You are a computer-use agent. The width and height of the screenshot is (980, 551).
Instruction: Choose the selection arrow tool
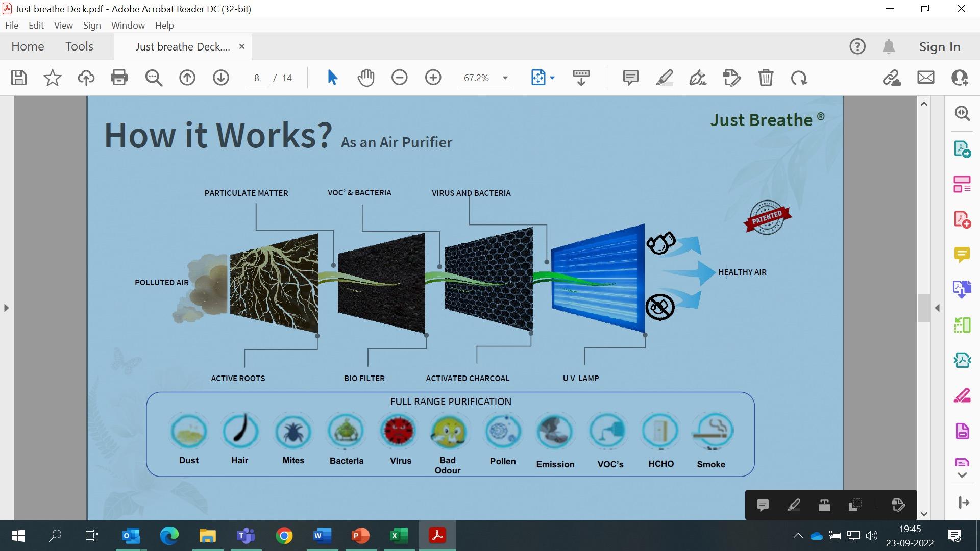click(x=332, y=78)
